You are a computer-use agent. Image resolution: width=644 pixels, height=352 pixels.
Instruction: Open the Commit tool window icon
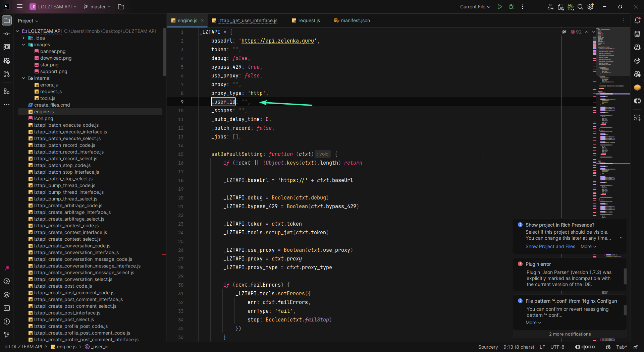click(x=6, y=34)
